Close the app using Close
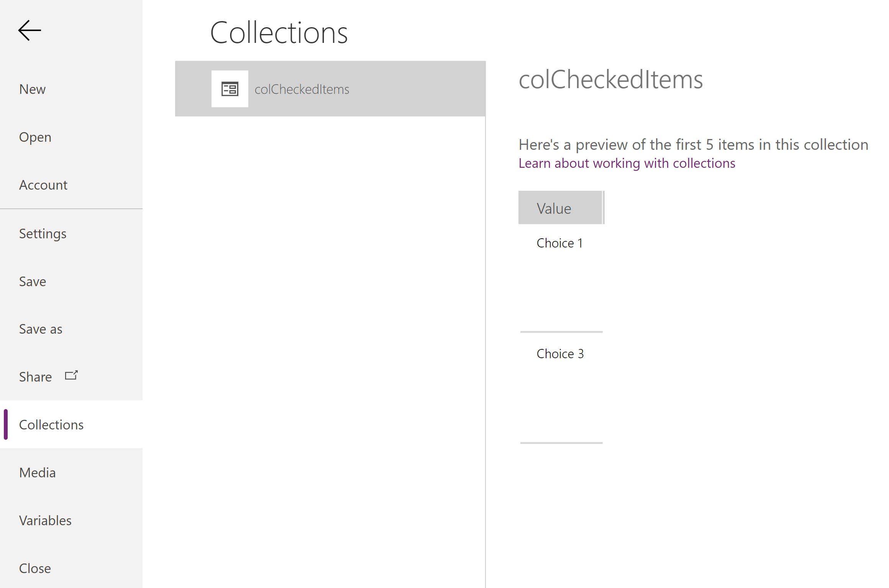 [34, 568]
